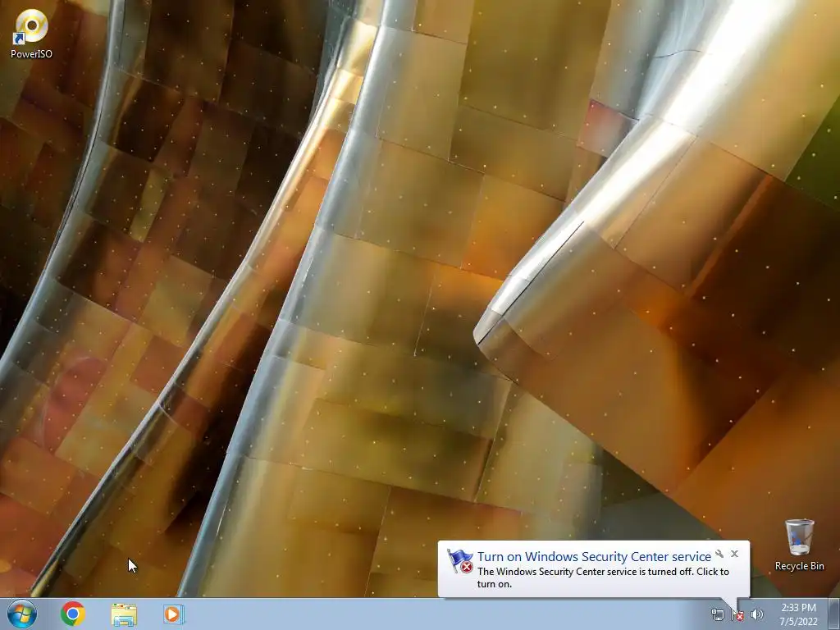840x630 pixels.
Task: Open notification options wrench icon
Action: (x=719, y=554)
